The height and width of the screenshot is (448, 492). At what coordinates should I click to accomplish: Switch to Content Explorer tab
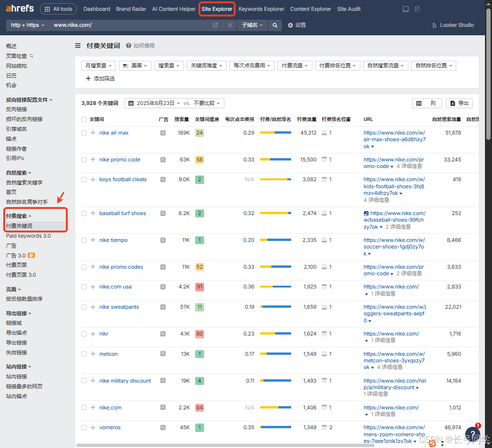[x=310, y=9]
